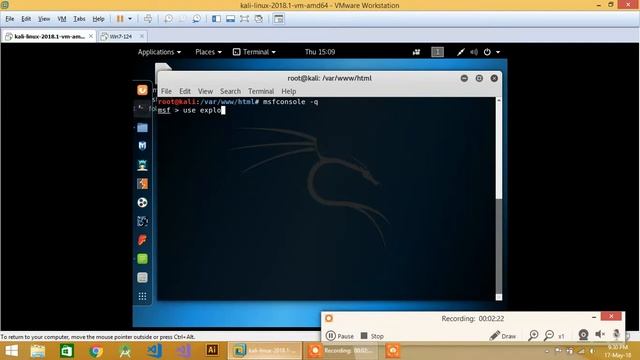Image resolution: width=640 pixels, height=360 pixels.
Task: Open the Thu 15:09 clock panel
Action: click(x=320, y=52)
